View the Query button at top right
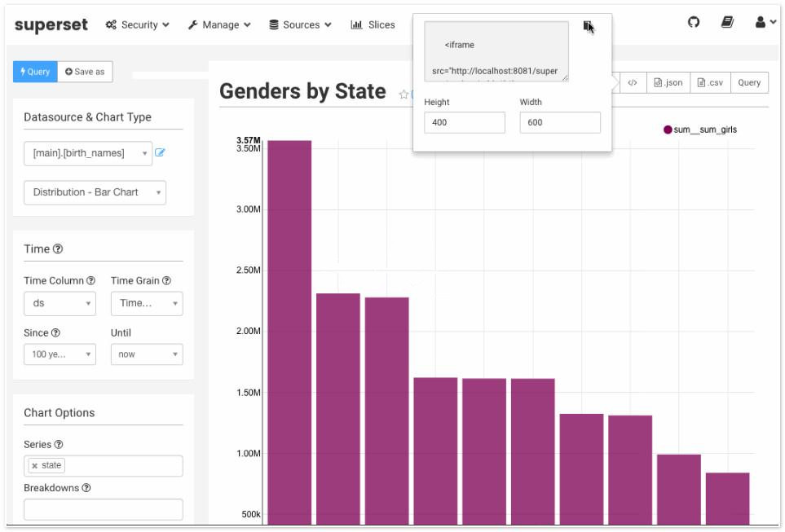The image size is (785, 532). pos(749,82)
